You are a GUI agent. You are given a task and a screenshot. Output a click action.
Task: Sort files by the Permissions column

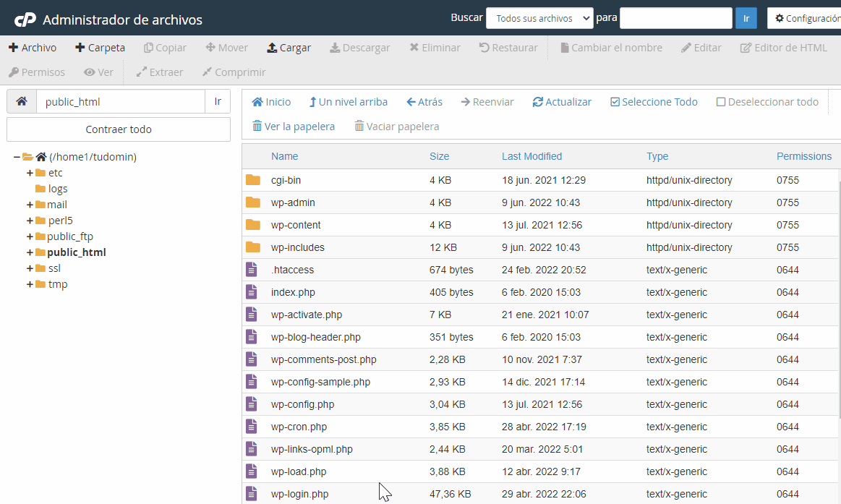click(804, 157)
